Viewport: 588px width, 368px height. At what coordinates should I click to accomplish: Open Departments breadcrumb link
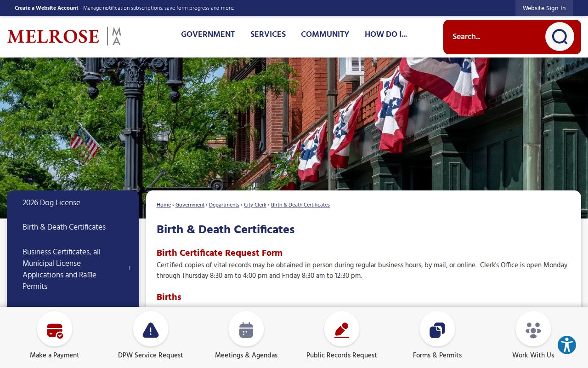coord(224,205)
